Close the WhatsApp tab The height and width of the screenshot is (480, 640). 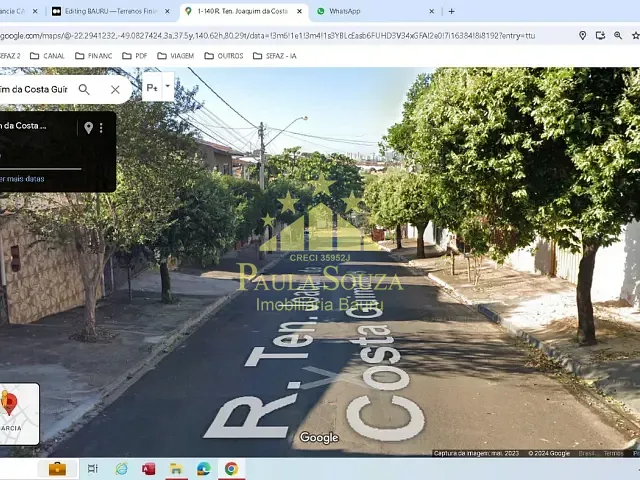(x=431, y=11)
